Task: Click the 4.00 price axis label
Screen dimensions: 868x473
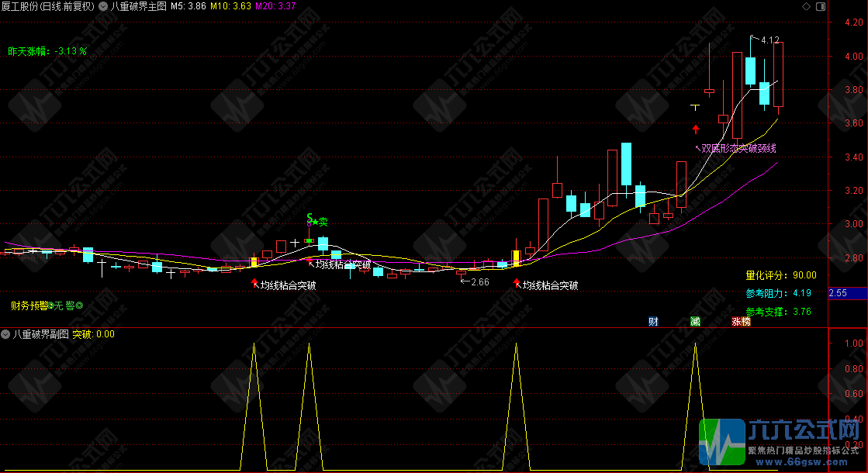Action: (853, 56)
